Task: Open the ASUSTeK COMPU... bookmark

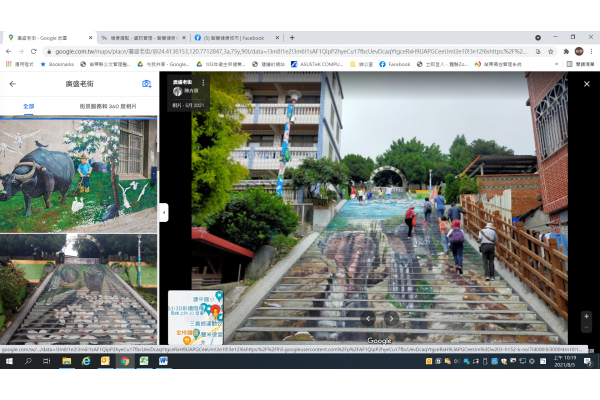Action: pyautogui.click(x=317, y=64)
